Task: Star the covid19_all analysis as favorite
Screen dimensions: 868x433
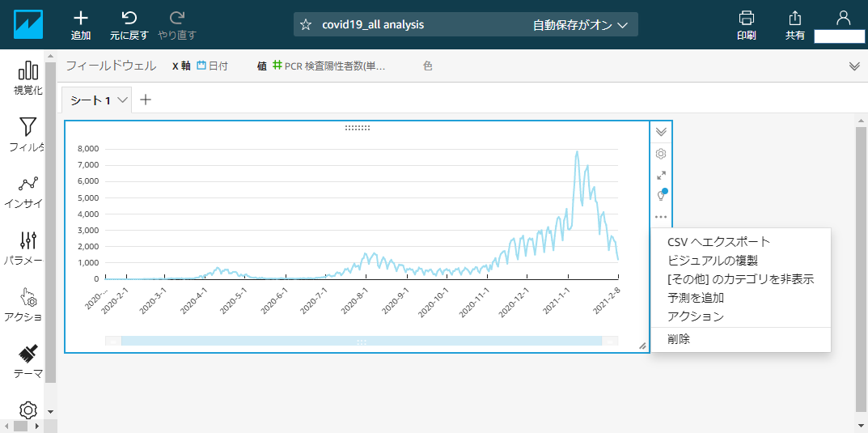Action: [305, 25]
